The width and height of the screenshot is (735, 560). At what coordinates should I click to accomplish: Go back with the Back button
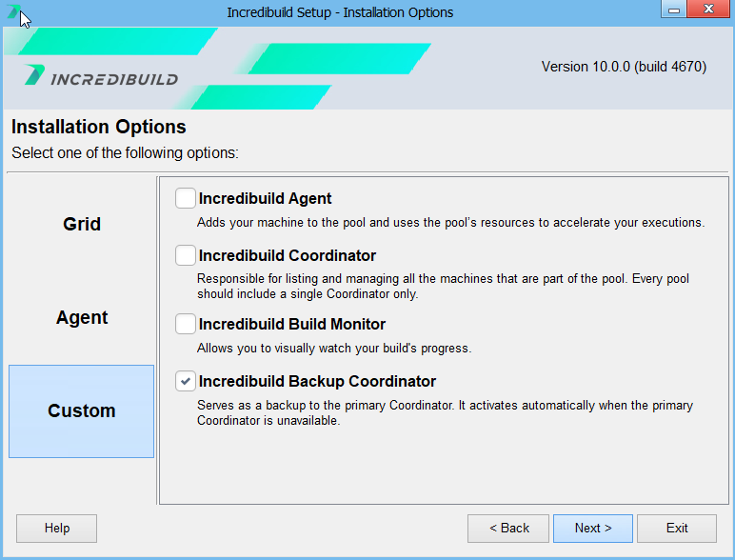point(508,529)
